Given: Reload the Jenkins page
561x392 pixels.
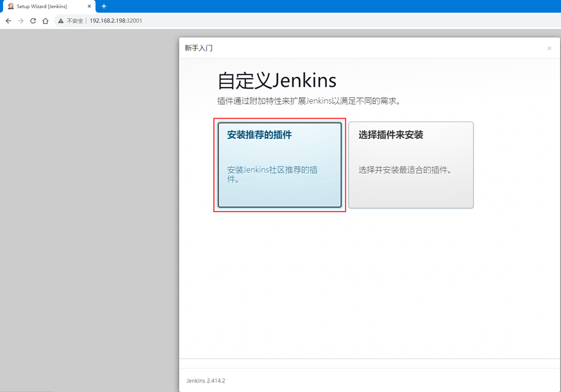Looking at the screenshot, I should [33, 20].
